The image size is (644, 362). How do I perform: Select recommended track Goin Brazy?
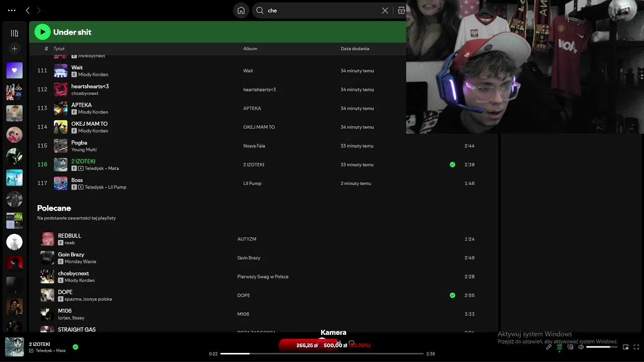pos(71,254)
